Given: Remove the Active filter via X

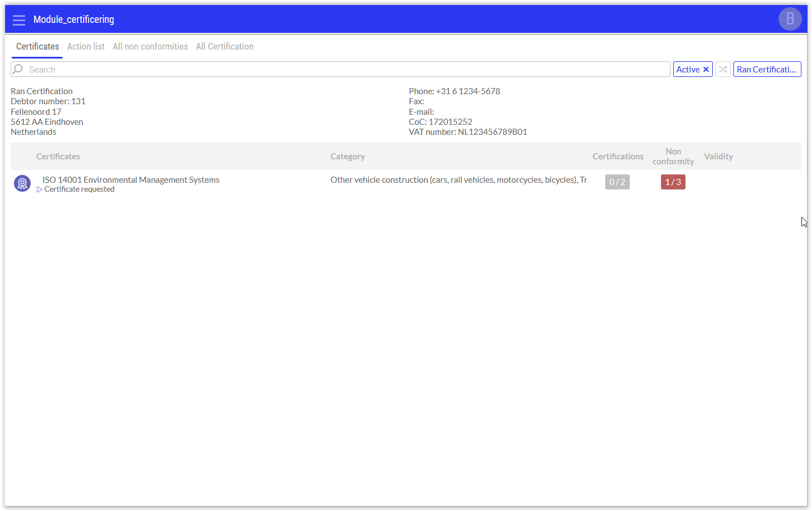Looking at the screenshot, I should (x=706, y=70).
